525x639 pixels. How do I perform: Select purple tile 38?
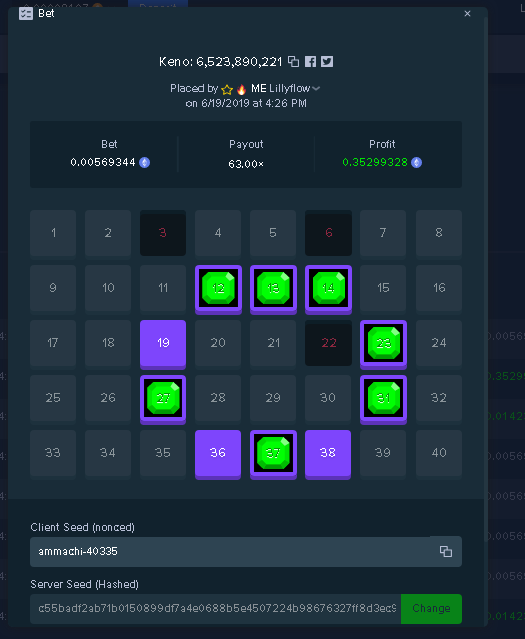pyautogui.click(x=328, y=454)
